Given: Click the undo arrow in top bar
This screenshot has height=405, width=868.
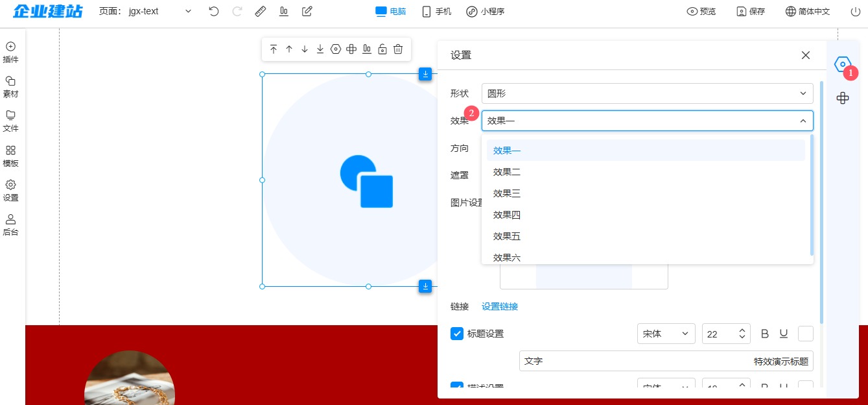Looking at the screenshot, I should pos(214,11).
